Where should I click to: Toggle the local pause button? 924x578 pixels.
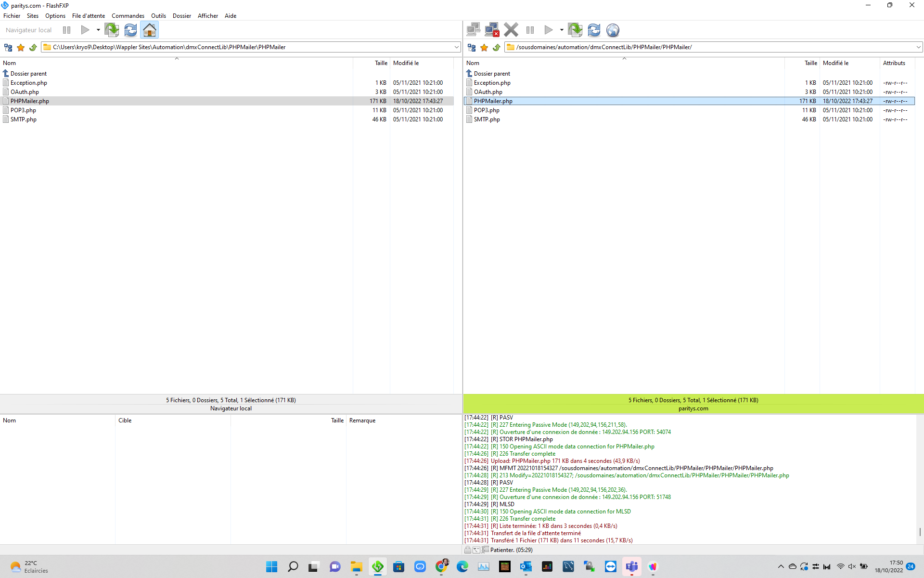(x=67, y=30)
